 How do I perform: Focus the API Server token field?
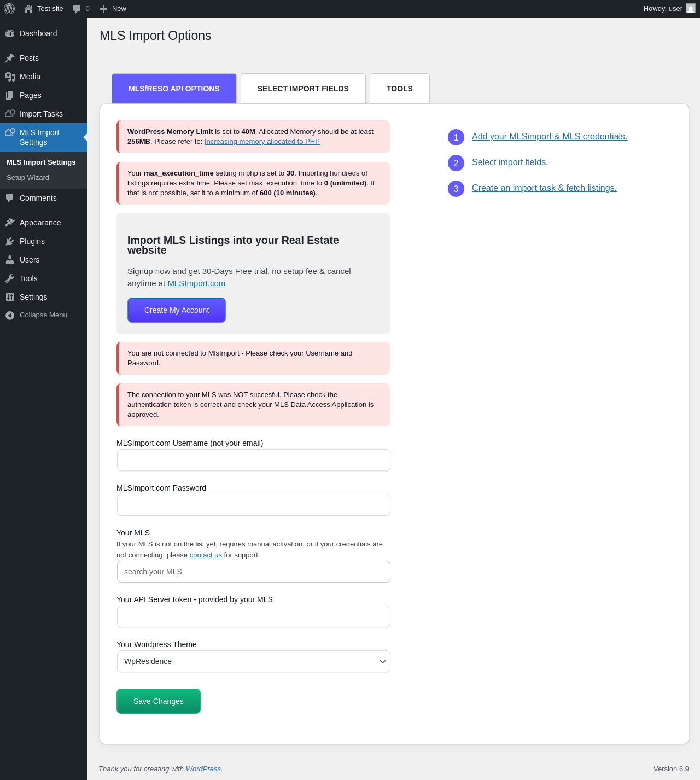click(x=254, y=616)
